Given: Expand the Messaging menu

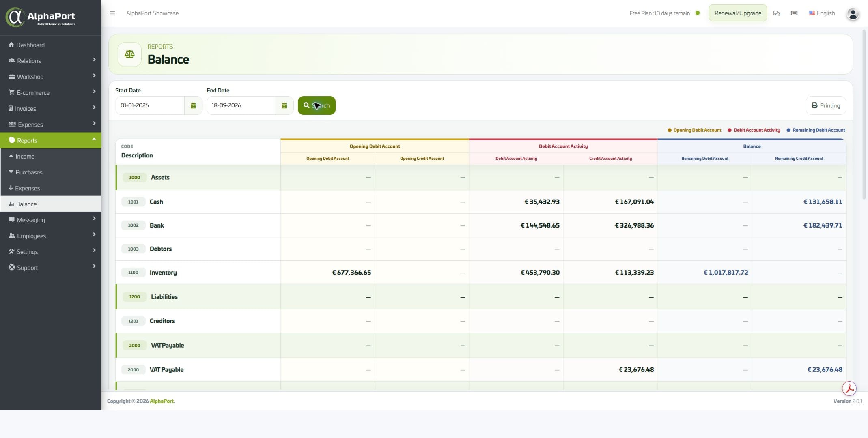Looking at the screenshot, I should tap(51, 220).
